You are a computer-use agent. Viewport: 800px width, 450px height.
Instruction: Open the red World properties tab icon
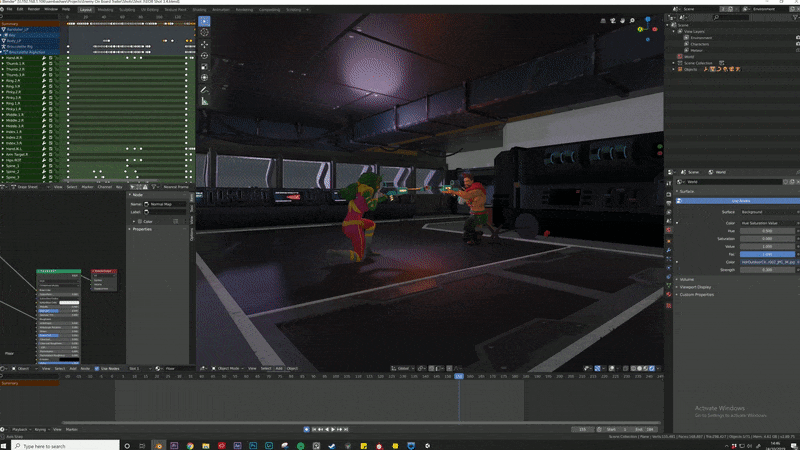669,230
